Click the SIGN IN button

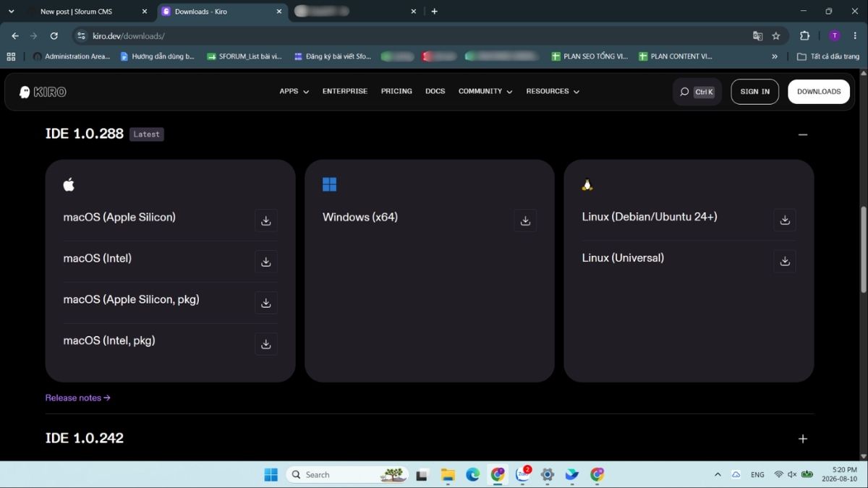755,92
